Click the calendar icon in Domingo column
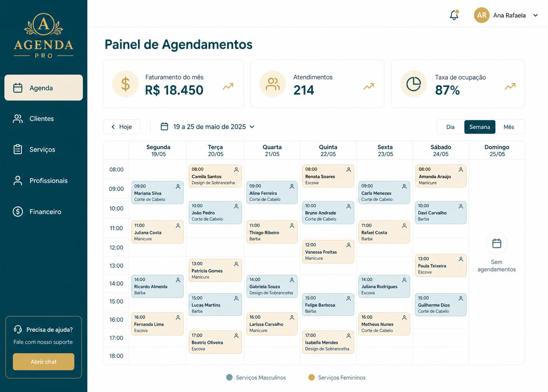548x392 pixels. 497,243
